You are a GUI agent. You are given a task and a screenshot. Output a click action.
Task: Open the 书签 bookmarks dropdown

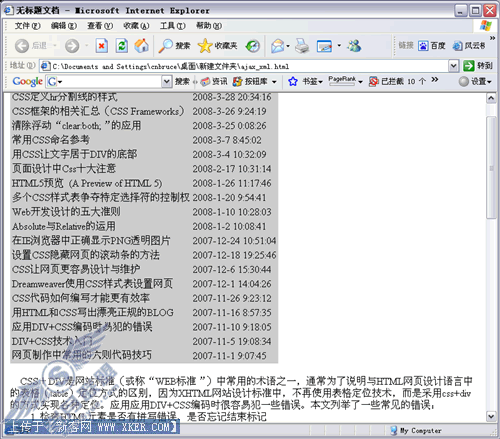tap(320, 82)
